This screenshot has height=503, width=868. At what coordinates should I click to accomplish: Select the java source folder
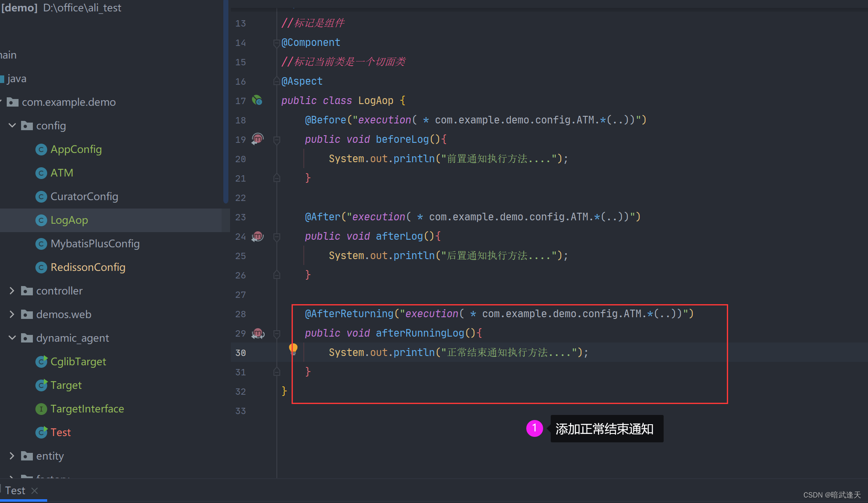(x=16, y=79)
